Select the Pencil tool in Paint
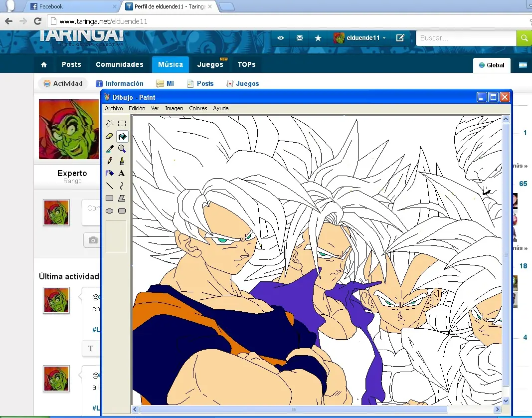Viewport: 532px width, 418px height. point(109,161)
